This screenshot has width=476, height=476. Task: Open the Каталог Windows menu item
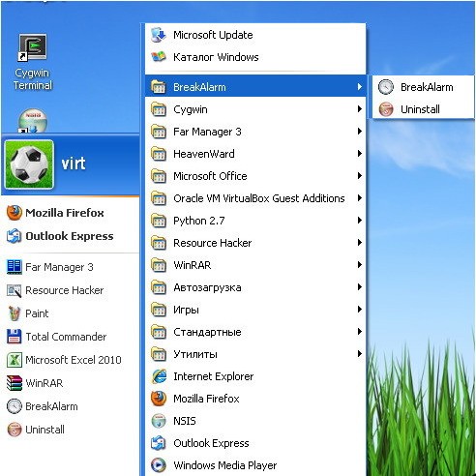point(255,57)
